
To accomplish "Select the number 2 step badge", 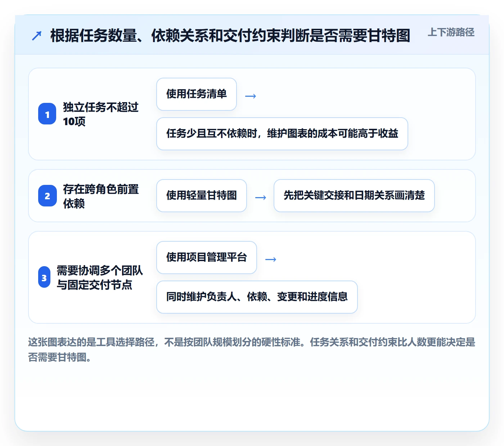I will (x=47, y=196).
